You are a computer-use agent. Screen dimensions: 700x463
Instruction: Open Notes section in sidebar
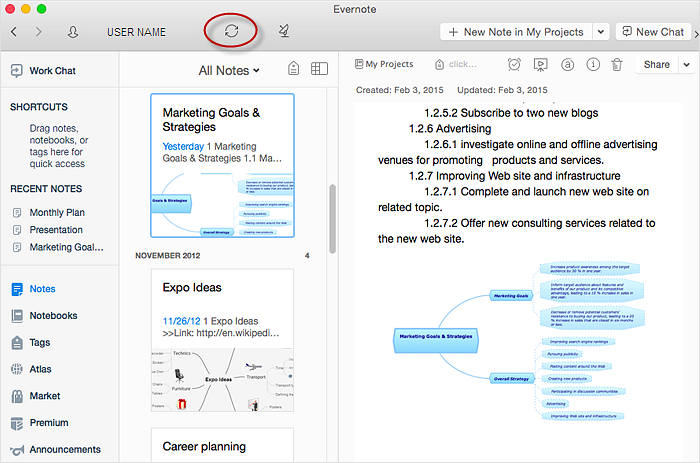pyautogui.click(x=34, y=289)
